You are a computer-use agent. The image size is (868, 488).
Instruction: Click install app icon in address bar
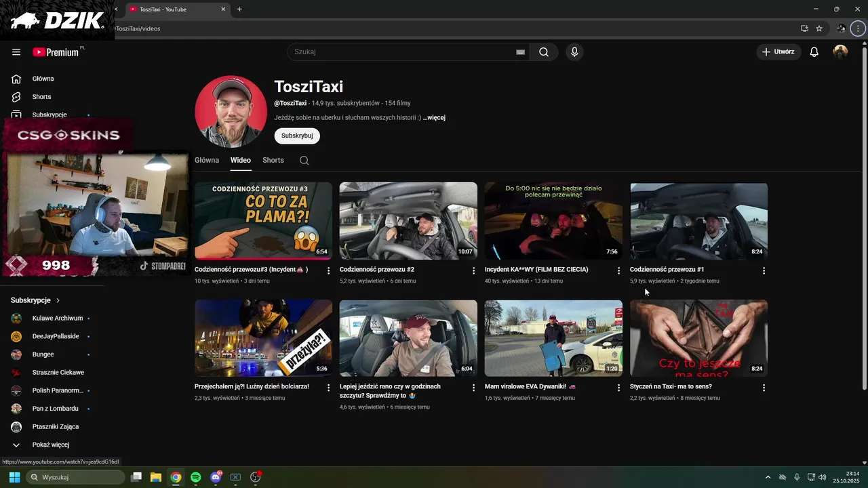pos(804,28)
